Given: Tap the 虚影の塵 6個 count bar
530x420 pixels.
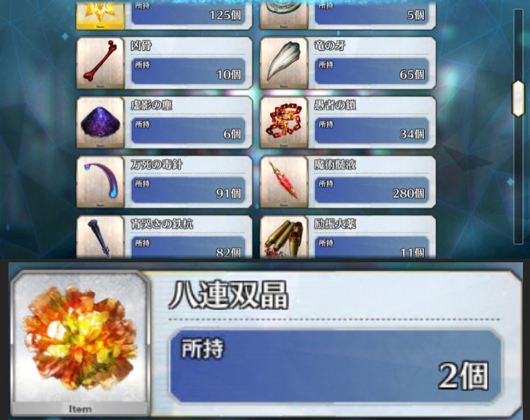Looking at the screenshot, I should (x=188, y=131).
